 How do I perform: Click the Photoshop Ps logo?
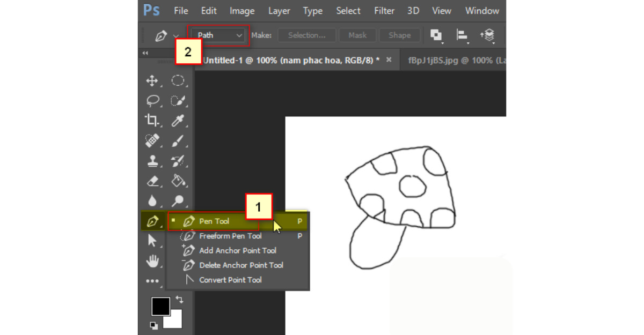click(x=151, y=10)
